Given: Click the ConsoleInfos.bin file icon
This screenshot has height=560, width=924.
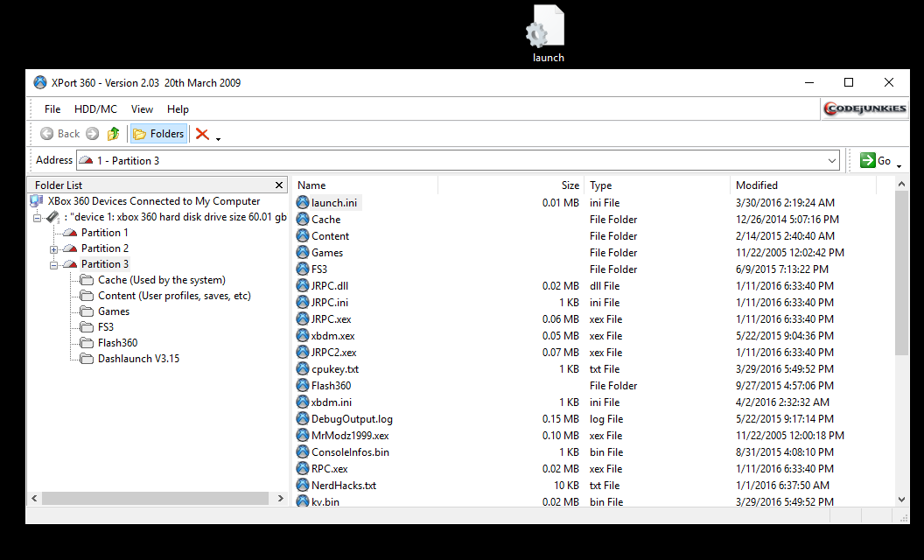Looking at the screenshot, I should pos(302,451).
